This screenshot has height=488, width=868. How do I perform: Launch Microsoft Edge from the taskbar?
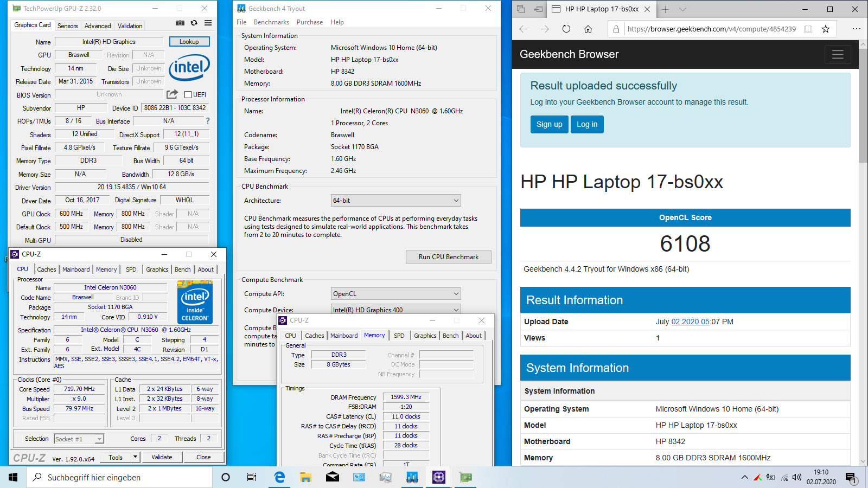(279, 477)
